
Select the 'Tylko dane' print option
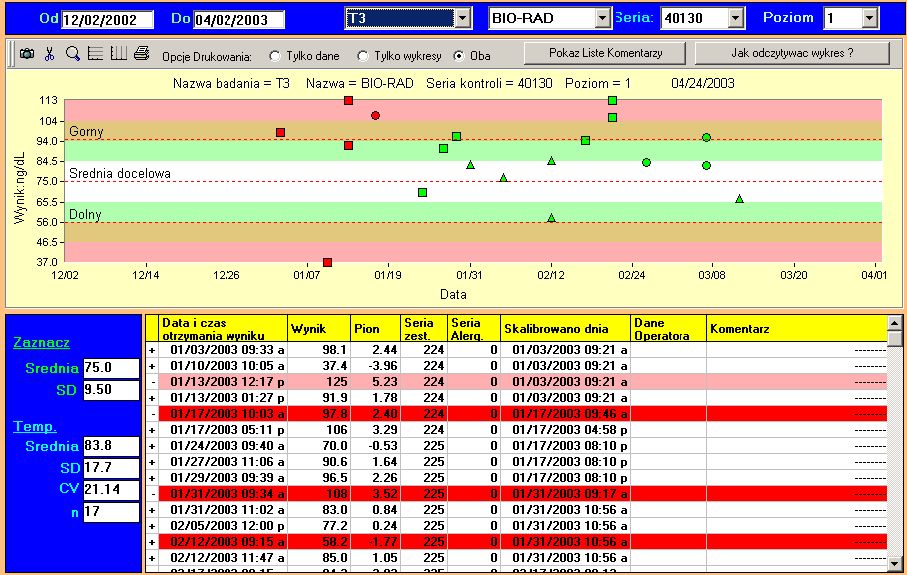(275, 56)
